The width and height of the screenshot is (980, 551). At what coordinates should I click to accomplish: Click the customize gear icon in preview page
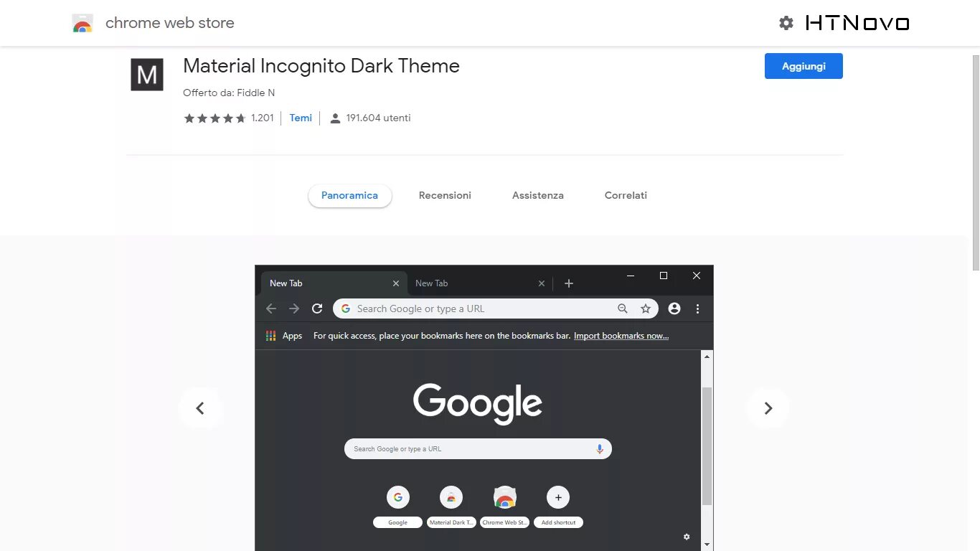point(687,537)
